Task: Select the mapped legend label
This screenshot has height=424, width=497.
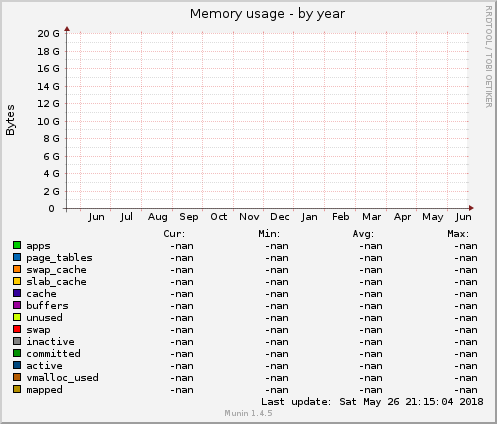Action: pyautogui.click(x=44, y=390)
